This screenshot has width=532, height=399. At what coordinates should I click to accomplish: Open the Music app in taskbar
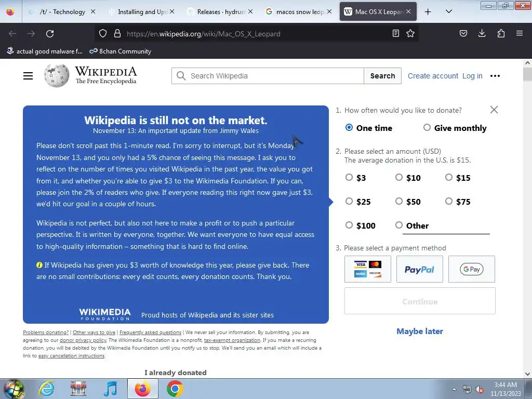point(110,389)
